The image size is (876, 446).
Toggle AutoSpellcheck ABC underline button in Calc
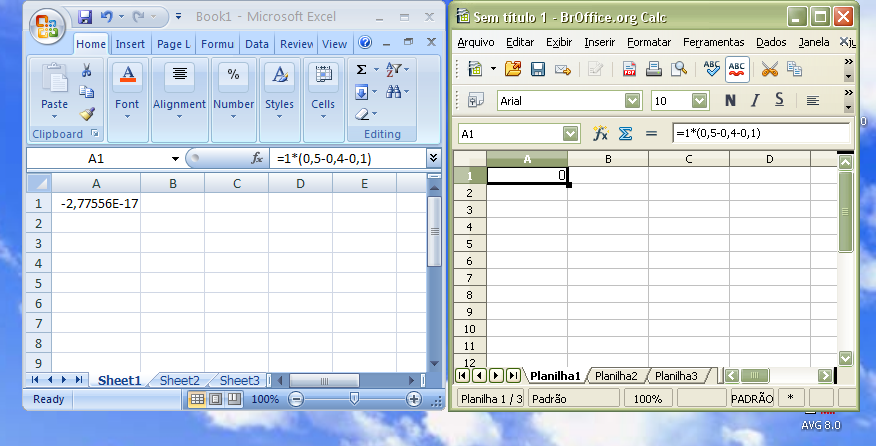(x=737, y=69)
